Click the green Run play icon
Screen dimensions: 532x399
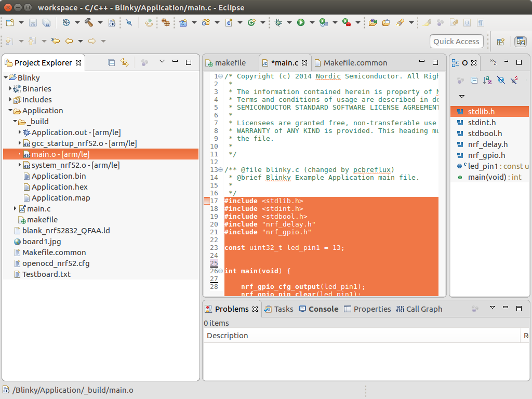click(x=301, y=23)
